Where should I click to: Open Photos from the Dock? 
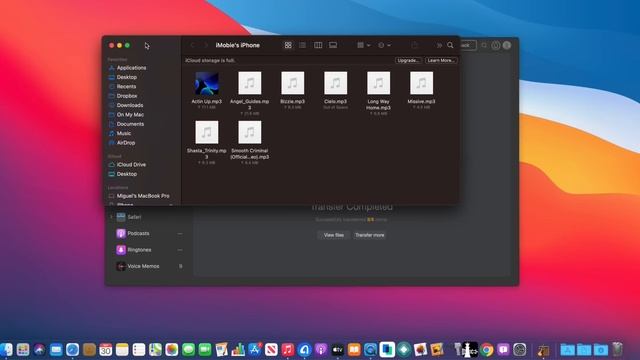(172, 349)
